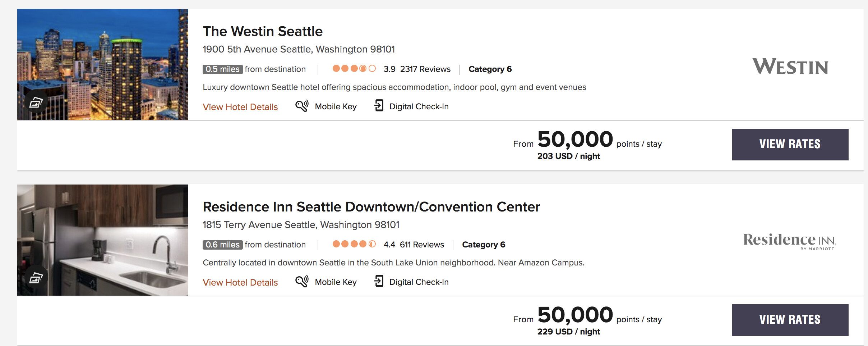Open View Hotel Details for The Westin
The width and height of the screenshot is (868, 346).
coord(240,107)
